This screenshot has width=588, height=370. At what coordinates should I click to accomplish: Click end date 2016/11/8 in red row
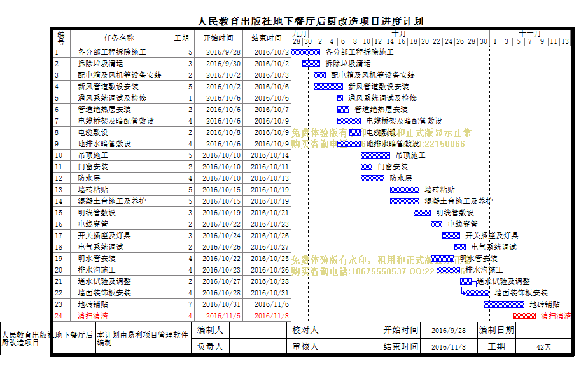coord(272,316)
